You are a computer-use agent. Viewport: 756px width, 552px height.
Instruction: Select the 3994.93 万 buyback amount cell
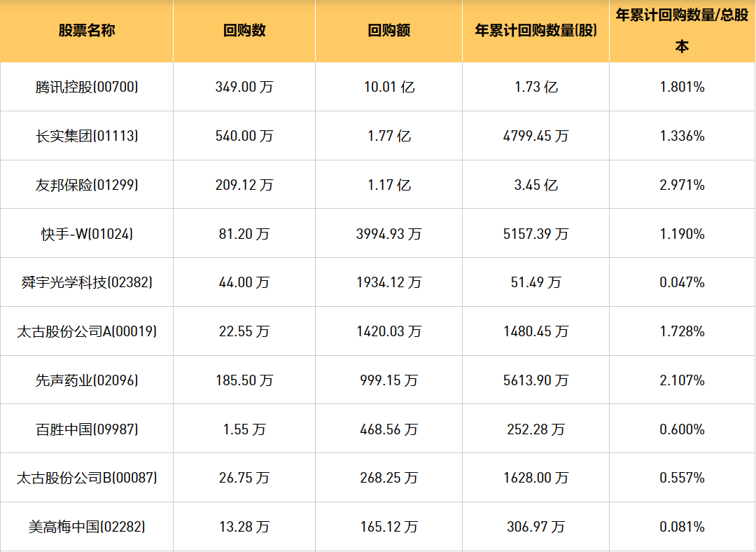[x=389, y=234]
